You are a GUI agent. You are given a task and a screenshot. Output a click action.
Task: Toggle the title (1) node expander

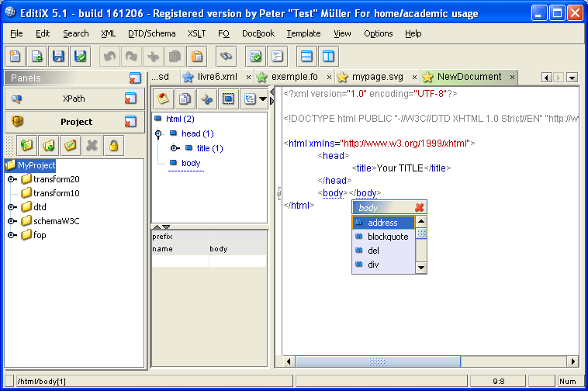pos(175,148)
